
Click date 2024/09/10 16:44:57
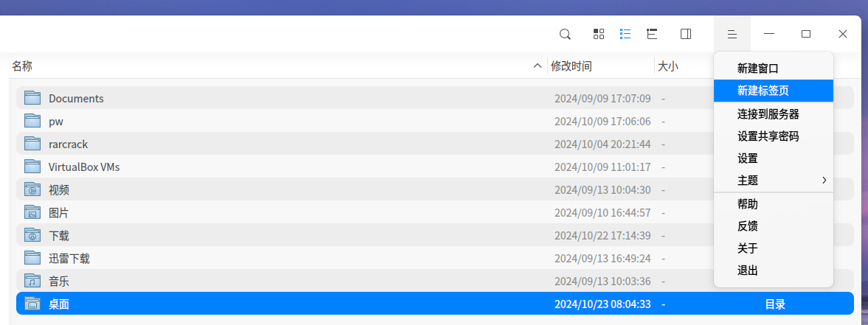click(603, 213)
